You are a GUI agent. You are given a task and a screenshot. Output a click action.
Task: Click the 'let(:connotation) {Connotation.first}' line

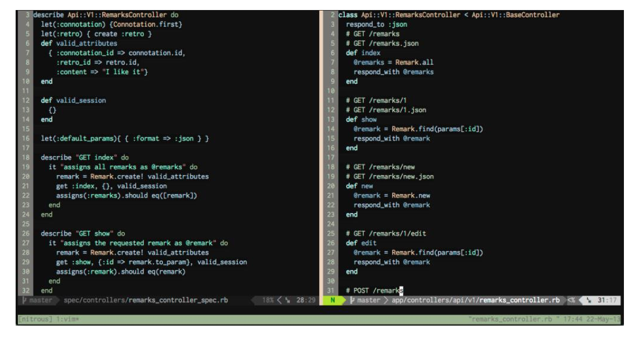(111, 24)
